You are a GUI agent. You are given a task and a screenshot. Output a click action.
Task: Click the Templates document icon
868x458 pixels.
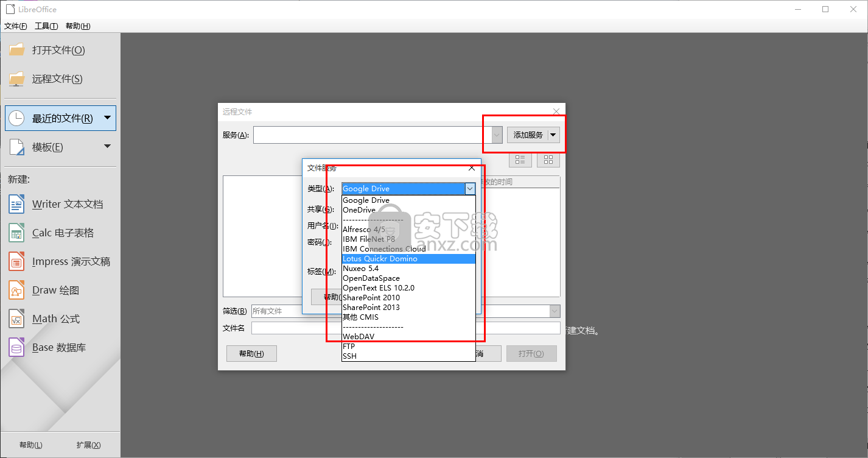[16, 147]
